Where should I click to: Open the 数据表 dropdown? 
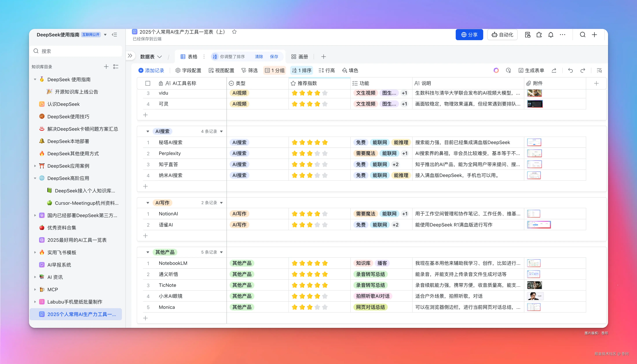pos(151,57)
